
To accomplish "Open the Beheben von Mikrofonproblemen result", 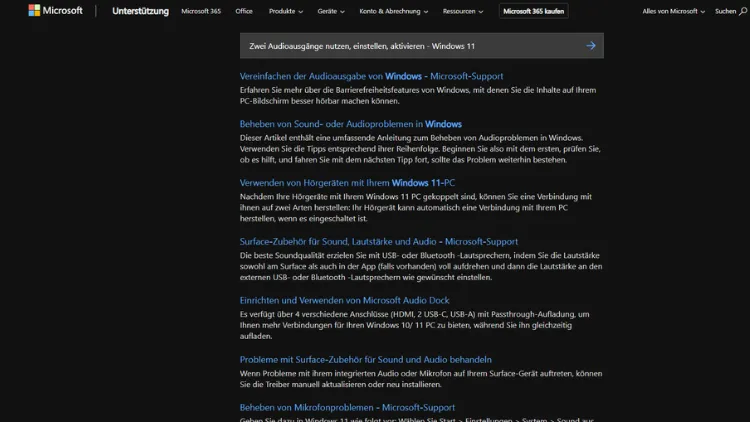I will (x=347, y=408).
